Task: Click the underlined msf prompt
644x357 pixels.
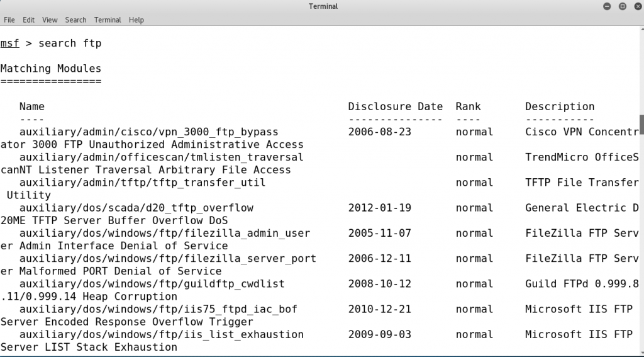Action: [9, 43]
